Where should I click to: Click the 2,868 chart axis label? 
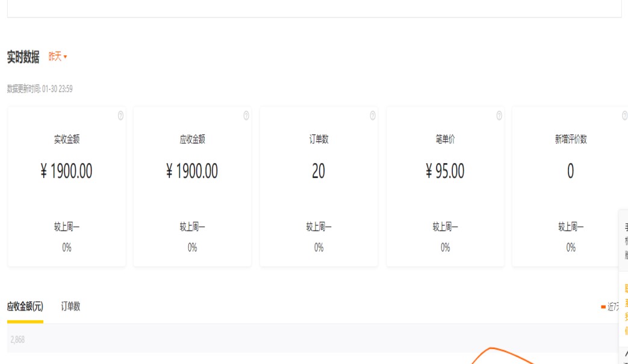point(17,340)
